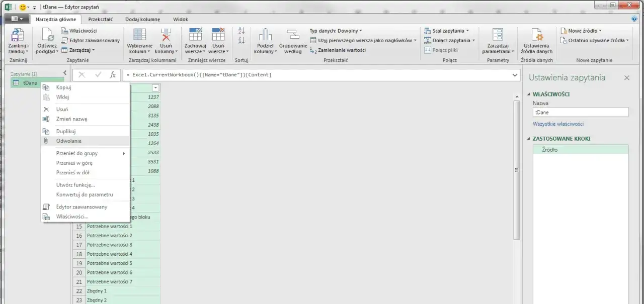Choose Utwórz funkcję... from the context menu
This screenshot has height=304, width=644.
tap(85, 185)
